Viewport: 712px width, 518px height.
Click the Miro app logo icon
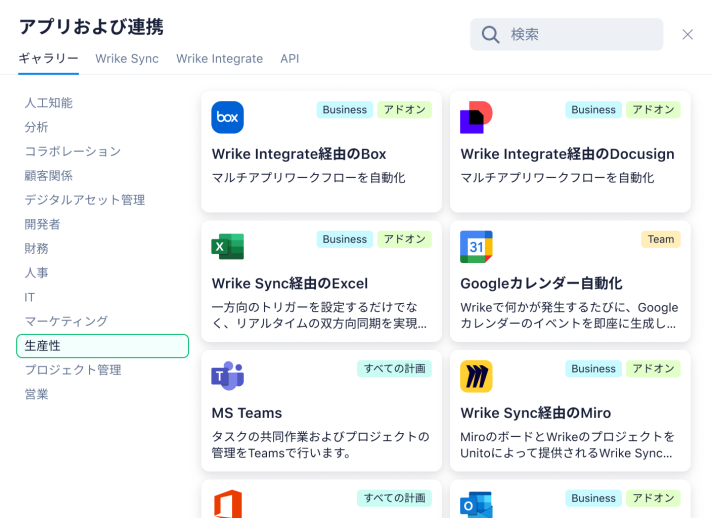(x=476, y=376)
